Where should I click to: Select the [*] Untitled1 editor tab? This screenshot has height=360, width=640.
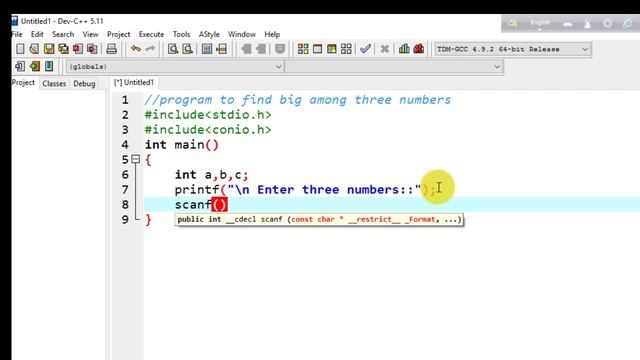pyautogui.click(x=134, y=82)
